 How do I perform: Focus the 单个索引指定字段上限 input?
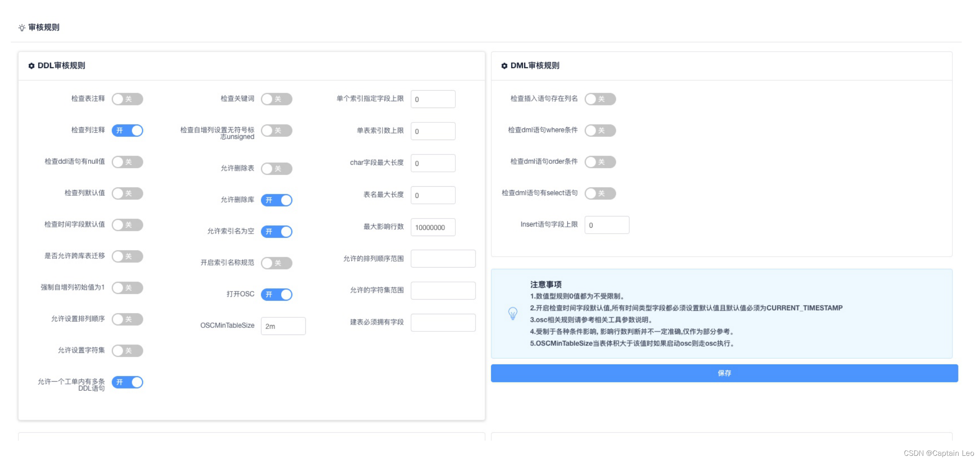[433, 99]
